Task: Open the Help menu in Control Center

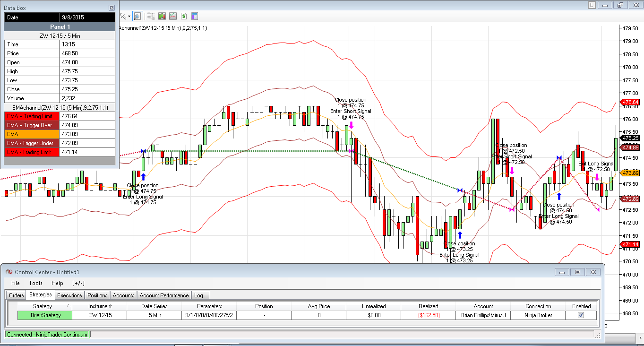Action: tap(57, 283)
